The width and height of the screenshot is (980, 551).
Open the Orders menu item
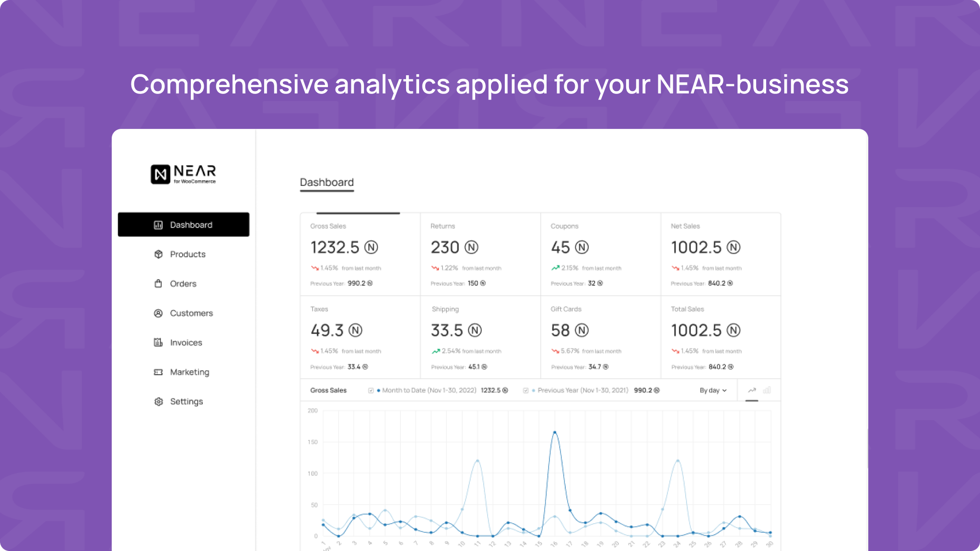coord(183,284)
